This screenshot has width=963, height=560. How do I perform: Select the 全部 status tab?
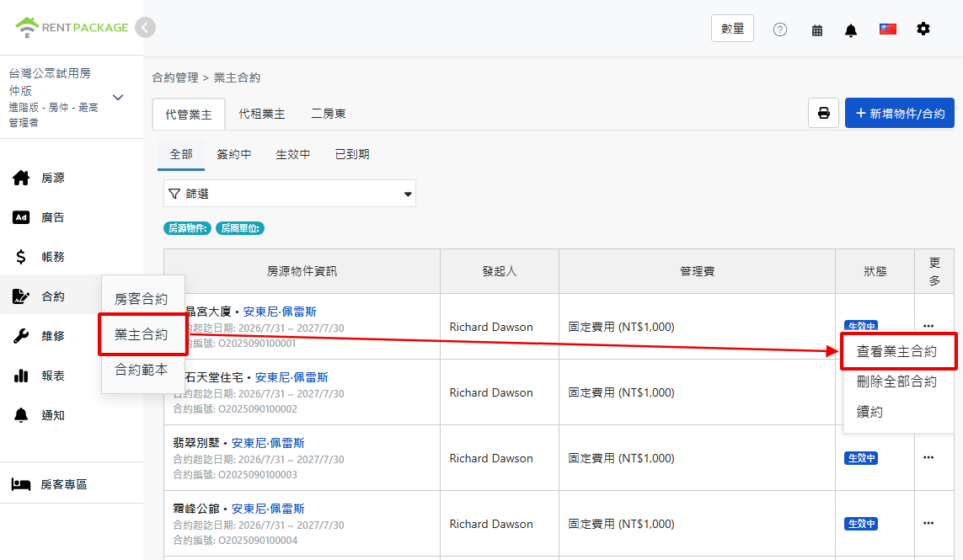tap(181, 154)
